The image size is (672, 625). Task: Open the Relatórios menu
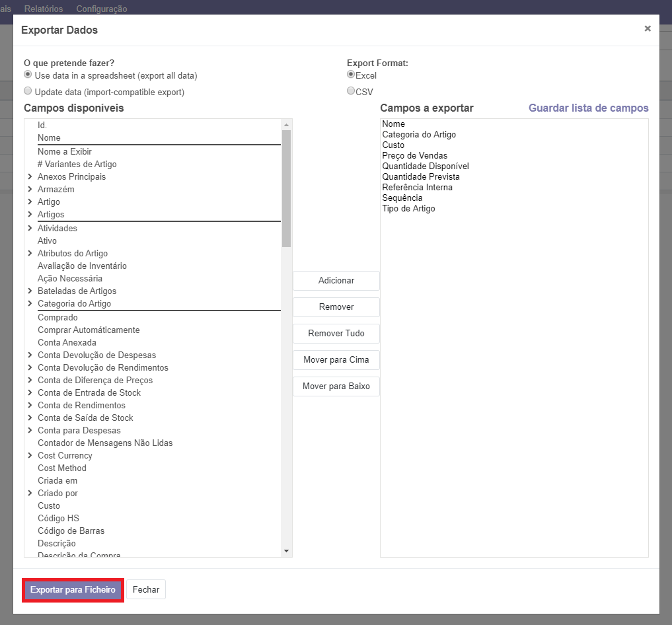pos(44,9)
